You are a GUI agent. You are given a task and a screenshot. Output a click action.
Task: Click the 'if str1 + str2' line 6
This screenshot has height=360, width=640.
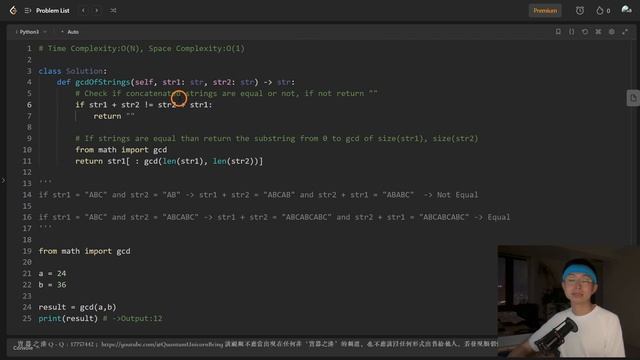tap(144, 105)
